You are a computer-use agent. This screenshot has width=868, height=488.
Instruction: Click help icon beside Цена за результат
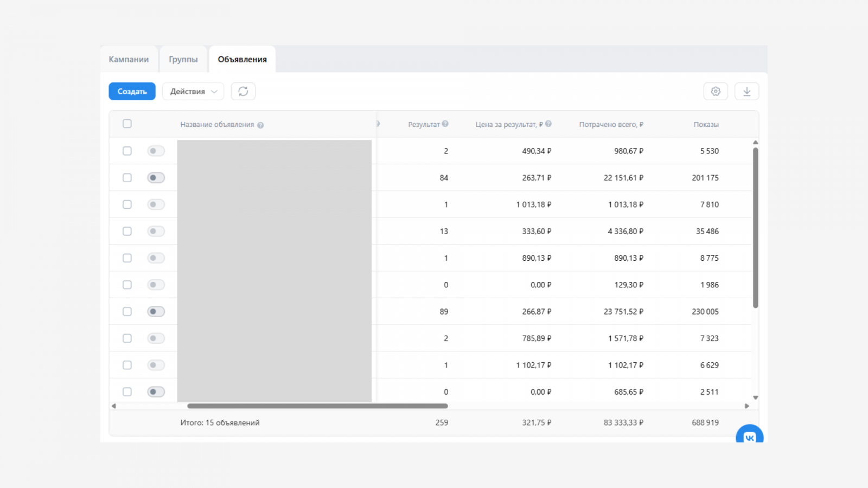(548, 124)
